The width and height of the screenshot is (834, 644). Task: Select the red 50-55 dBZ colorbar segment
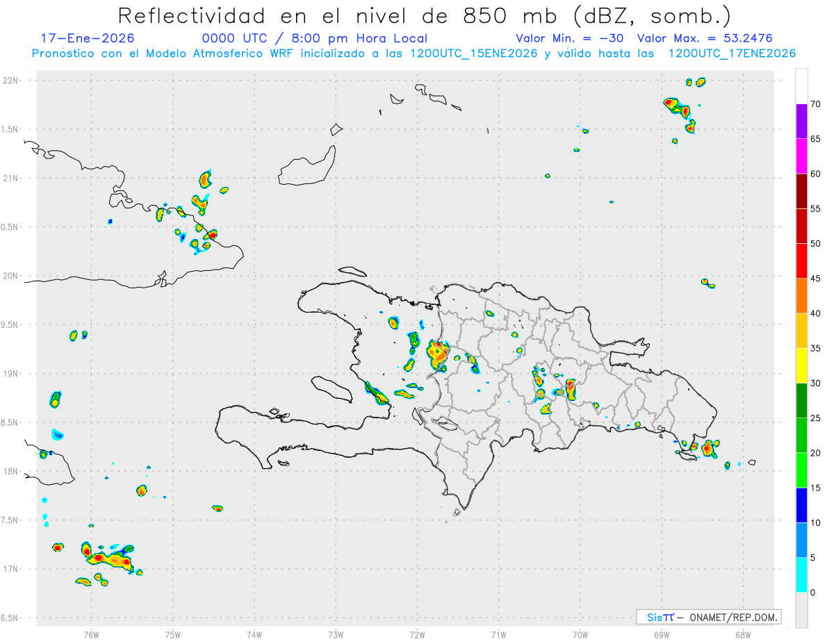click(x=801, y=226)
